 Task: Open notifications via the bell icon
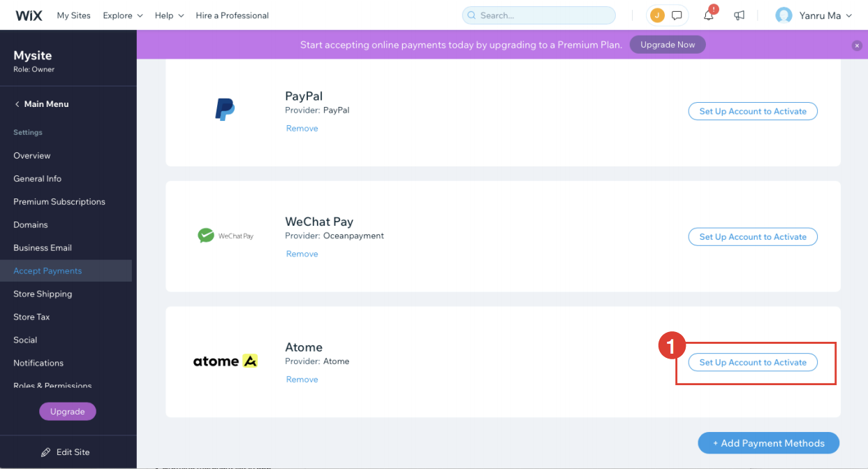(708, 15)
